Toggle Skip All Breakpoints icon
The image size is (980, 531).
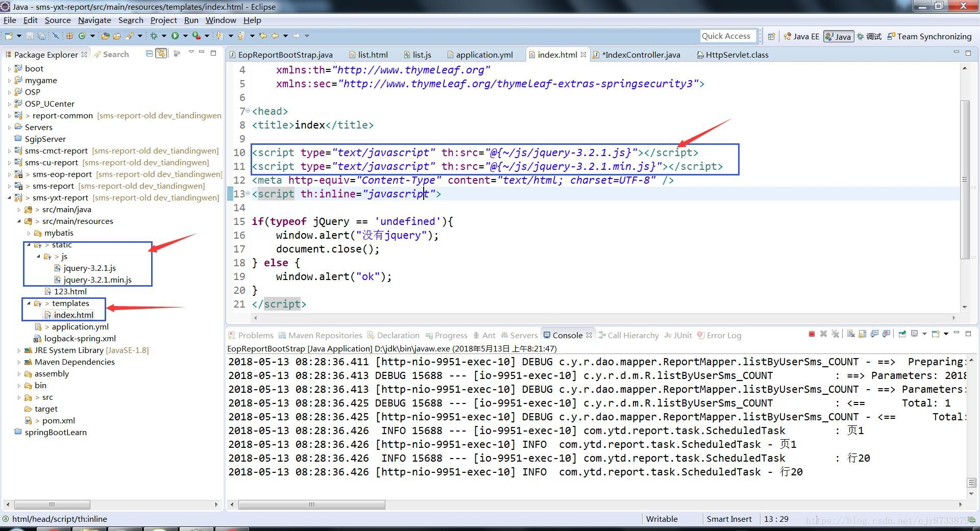[56, 36]
